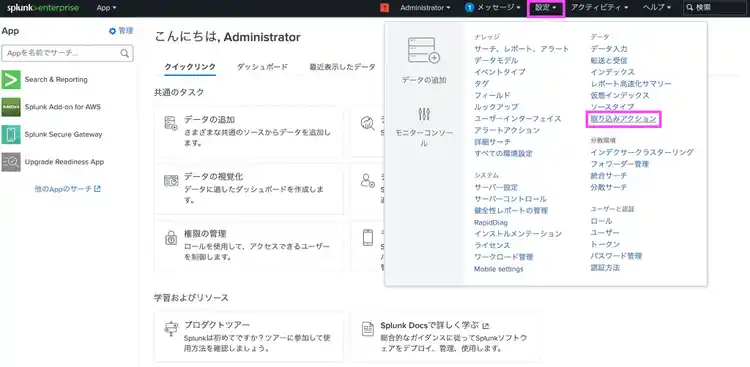Focus the 検索 field in top bar
The height and width of the screenshot is (367, 750).
click(716, 8)
